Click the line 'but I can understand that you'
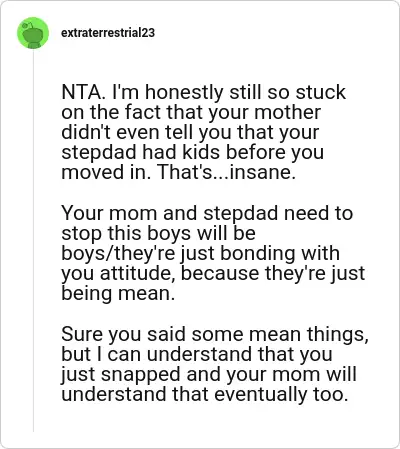The height and width of the screenshot is (449, 400). coord(197,354)
